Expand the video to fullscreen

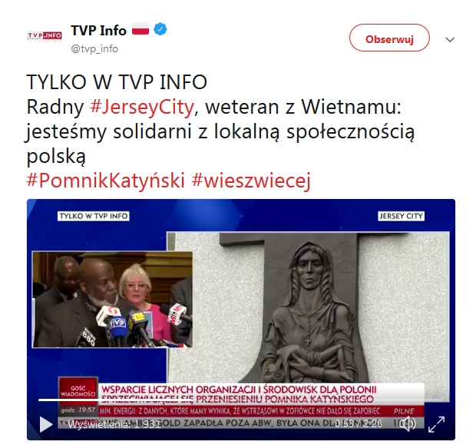[436, 424]
